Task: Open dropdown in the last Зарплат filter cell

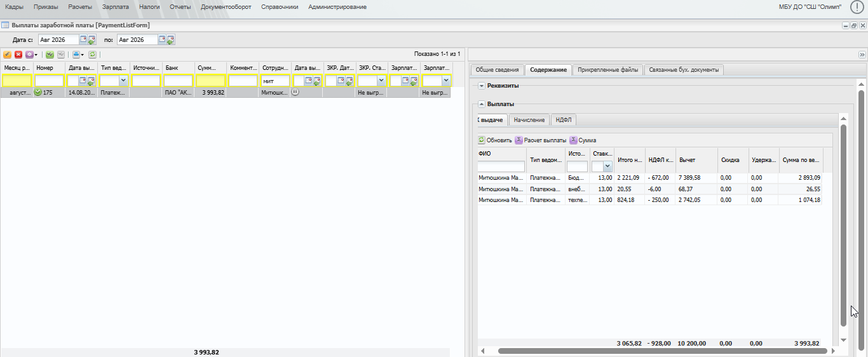Action: pos(446,81)
